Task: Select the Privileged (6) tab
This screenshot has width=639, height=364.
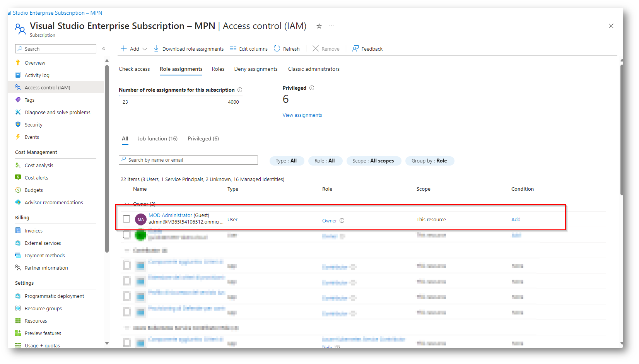Action: point(203,138)
